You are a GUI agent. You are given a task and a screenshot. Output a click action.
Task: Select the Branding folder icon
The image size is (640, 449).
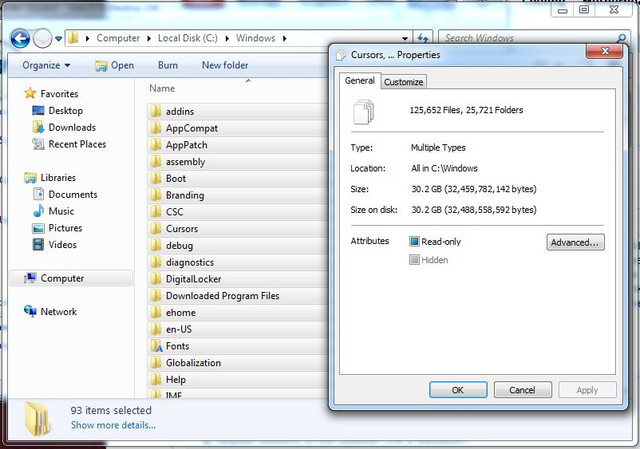156,195
